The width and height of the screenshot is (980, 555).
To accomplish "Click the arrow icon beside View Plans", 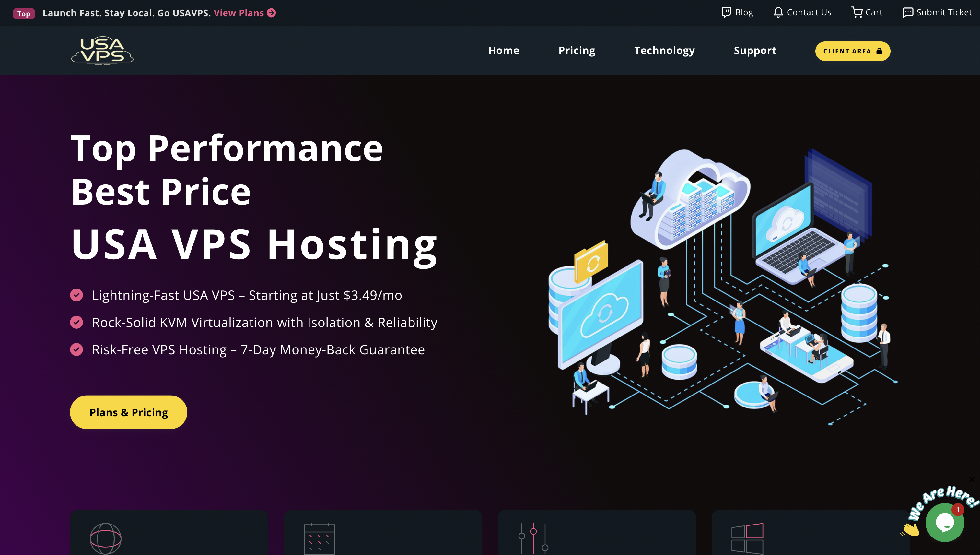I will click(271, 13).
